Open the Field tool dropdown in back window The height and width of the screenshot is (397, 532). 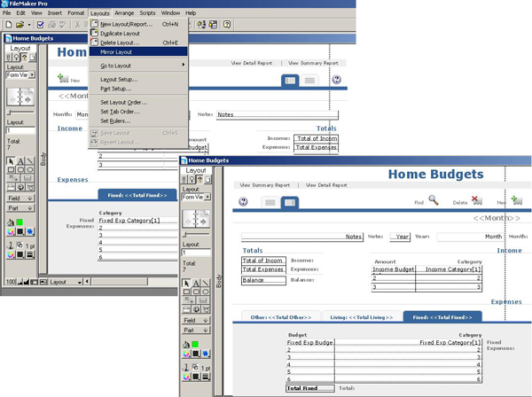click(20, 198)
